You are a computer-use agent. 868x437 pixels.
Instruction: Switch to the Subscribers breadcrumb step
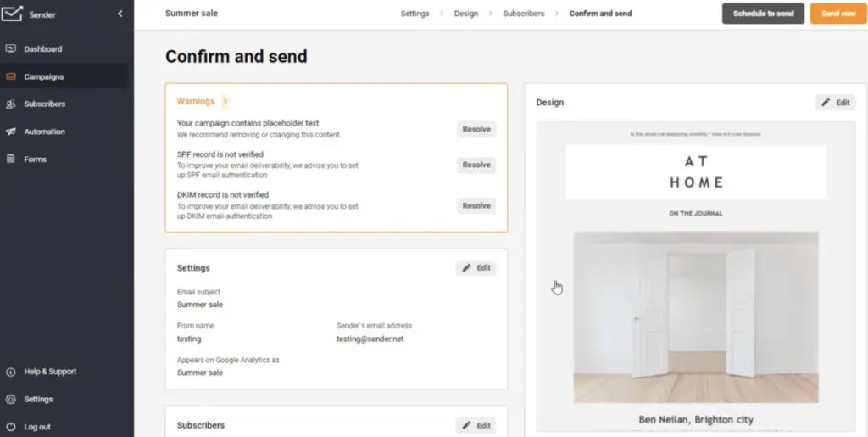tap(523, 14)
